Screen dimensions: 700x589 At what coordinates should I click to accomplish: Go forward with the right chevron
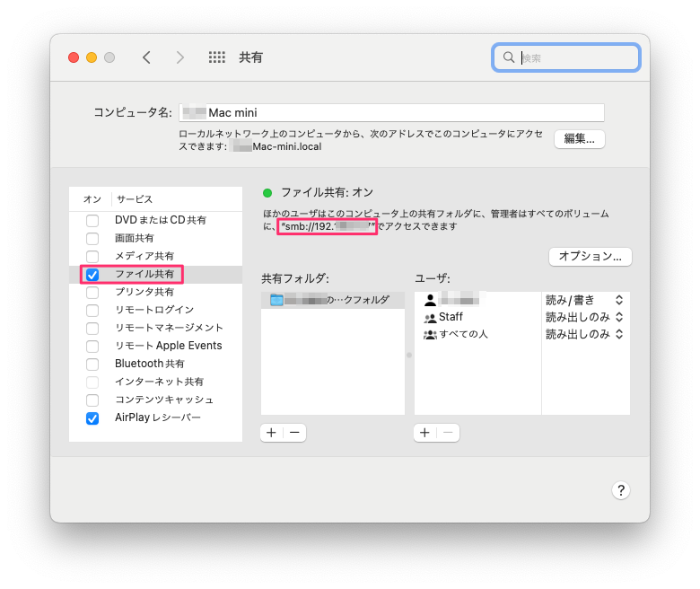(x=179, y=57)
